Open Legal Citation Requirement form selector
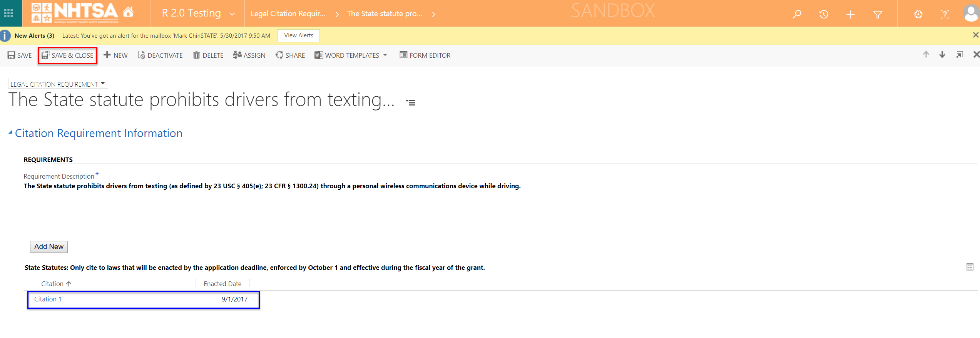980x338 pixels. (x=58, y=84)
